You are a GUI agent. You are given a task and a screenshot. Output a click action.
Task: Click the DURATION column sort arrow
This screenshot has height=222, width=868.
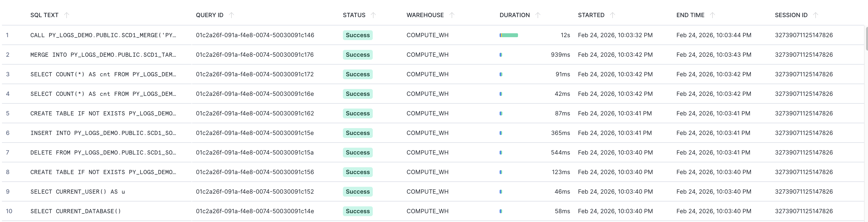click(538, 15)
